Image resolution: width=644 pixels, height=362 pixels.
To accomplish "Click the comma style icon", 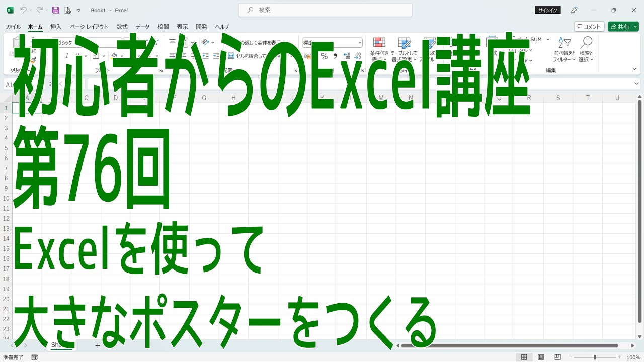I will click(x=335, y=56).
